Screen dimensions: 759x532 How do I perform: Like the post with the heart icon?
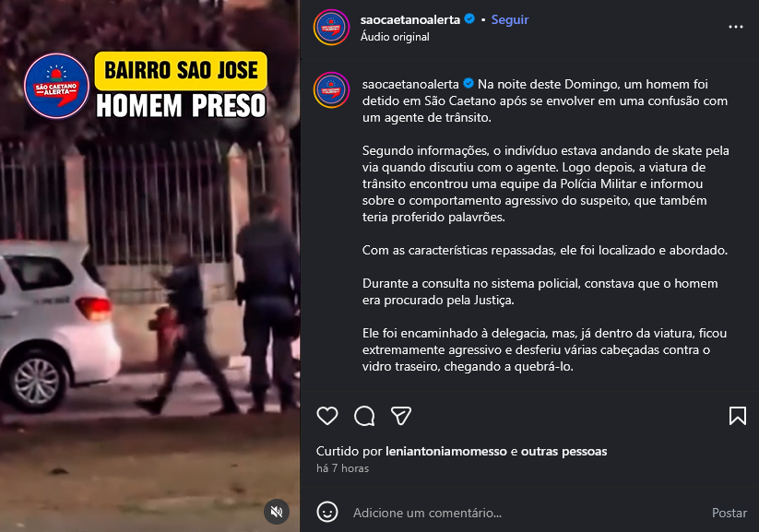[327, 416]
